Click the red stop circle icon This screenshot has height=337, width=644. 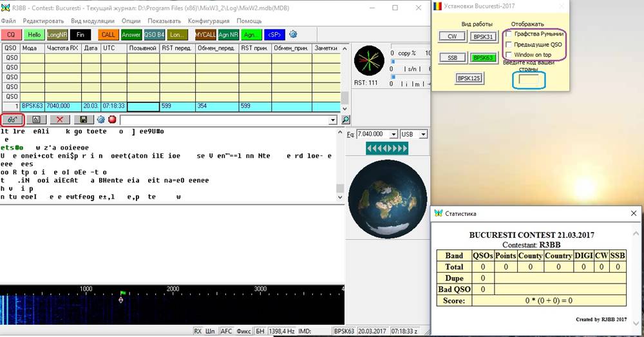pos(112,119)
